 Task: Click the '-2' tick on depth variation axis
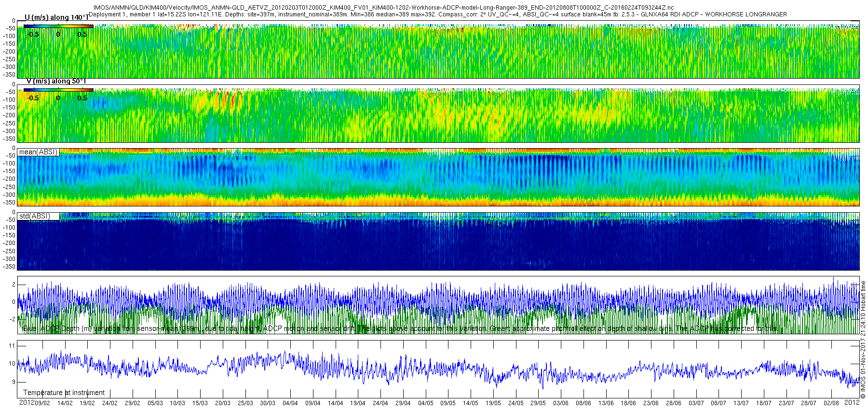[x=13, y=319]
